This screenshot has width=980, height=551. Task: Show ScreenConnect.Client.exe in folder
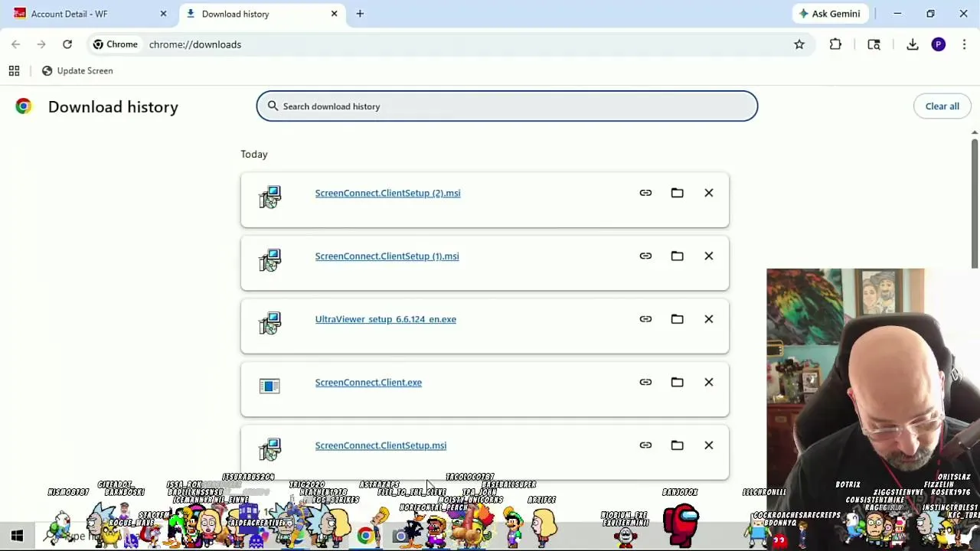tap(677, 382)
